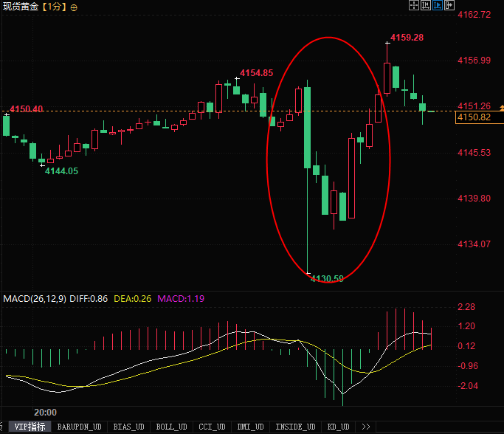Click the 2.28 MACD axis value
Image resolution: width=504 pixels, height=434 pixels.
pos(466,307)
